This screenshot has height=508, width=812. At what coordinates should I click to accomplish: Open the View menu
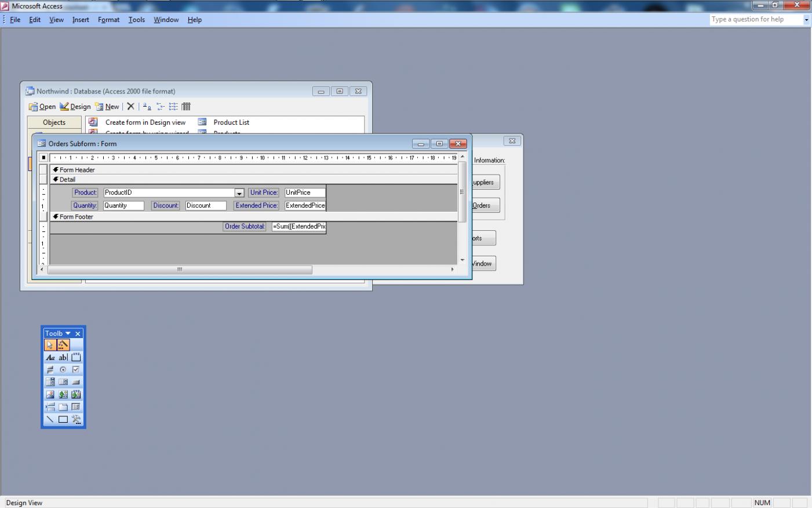[56, 20]
